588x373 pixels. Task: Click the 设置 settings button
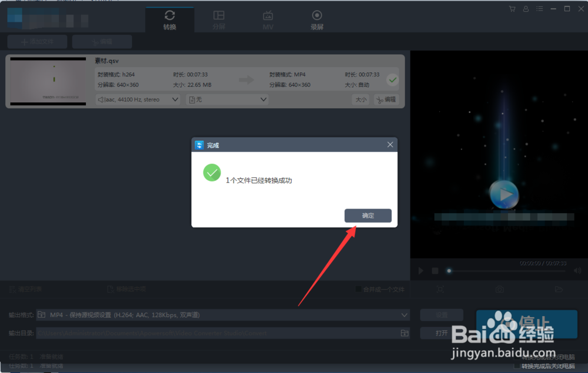(442, 315)
